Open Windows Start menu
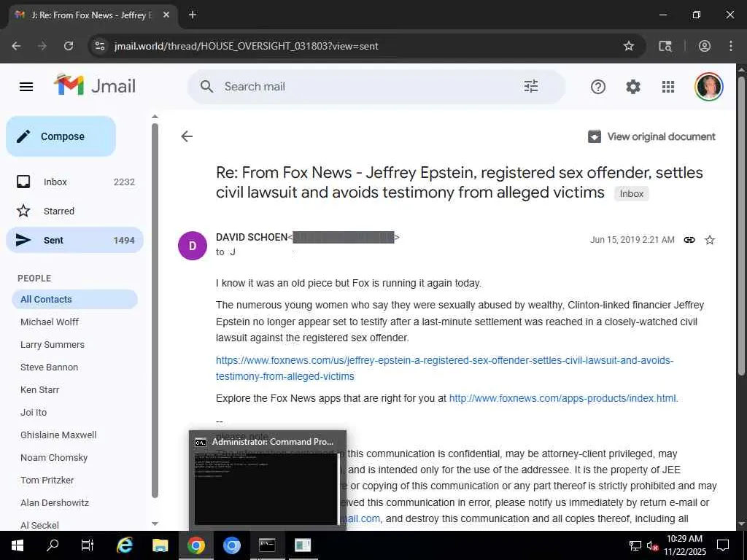 tap(18, 545)
